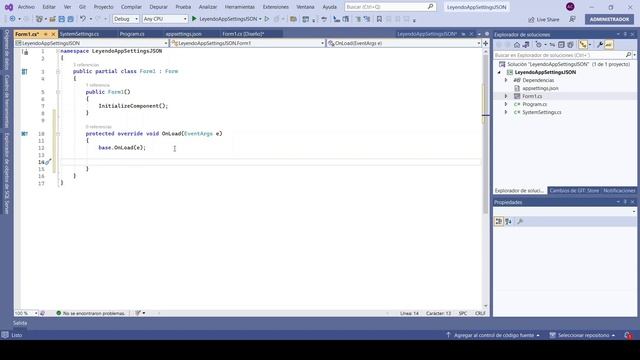Viewport: 640px width, 360px height.
Task: Expand Dependencias node in Solution Explorer
Action: tap(506, 80)
